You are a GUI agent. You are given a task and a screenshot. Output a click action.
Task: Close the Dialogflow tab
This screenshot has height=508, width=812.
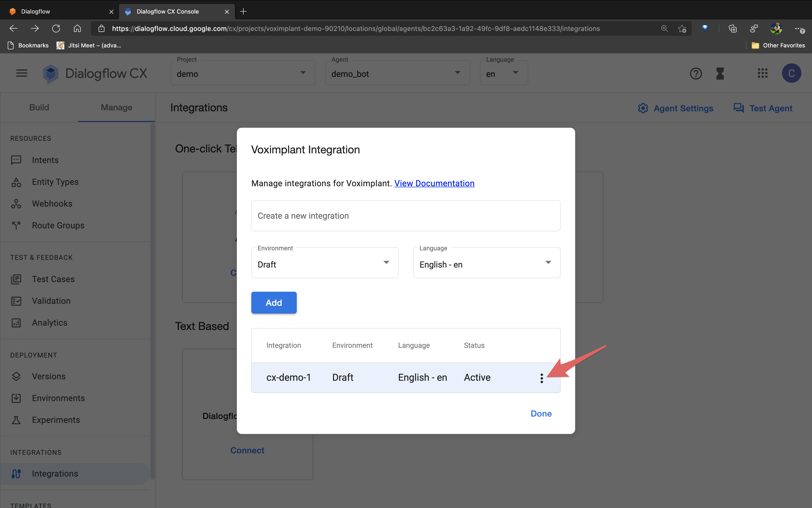[111, 12]
